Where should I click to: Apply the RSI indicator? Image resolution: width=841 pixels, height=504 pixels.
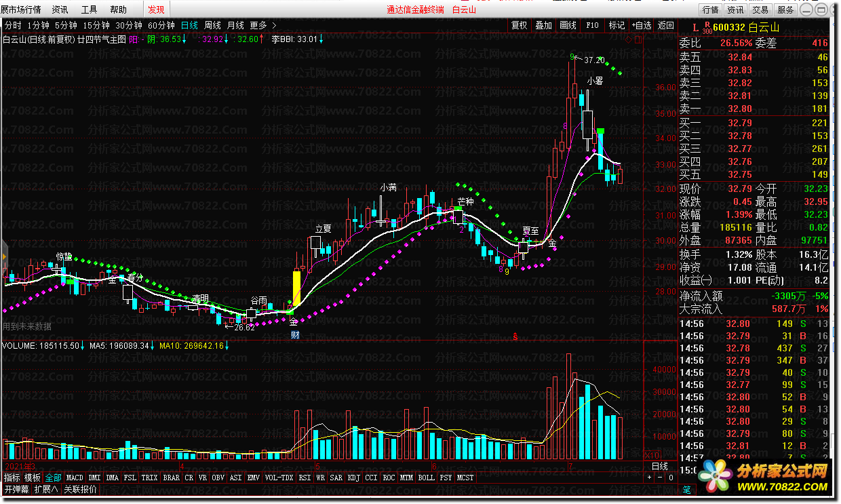pyautogui.click(x=305, y=478)
